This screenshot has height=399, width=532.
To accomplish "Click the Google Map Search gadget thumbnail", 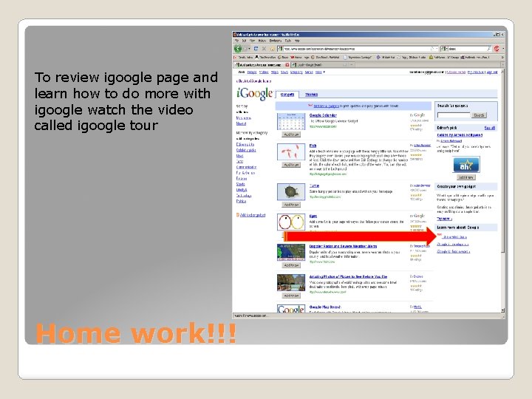I will click(x=291, y=309).
